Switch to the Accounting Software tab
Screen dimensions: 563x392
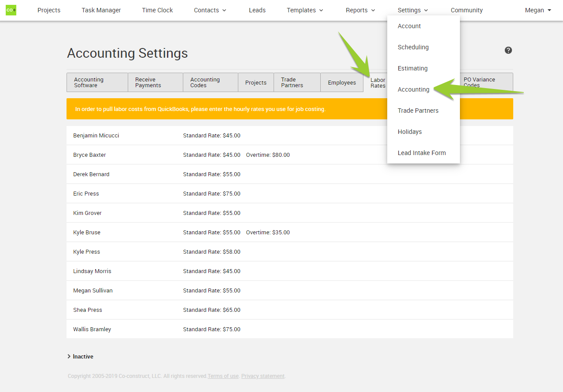[x=97, y=82]
